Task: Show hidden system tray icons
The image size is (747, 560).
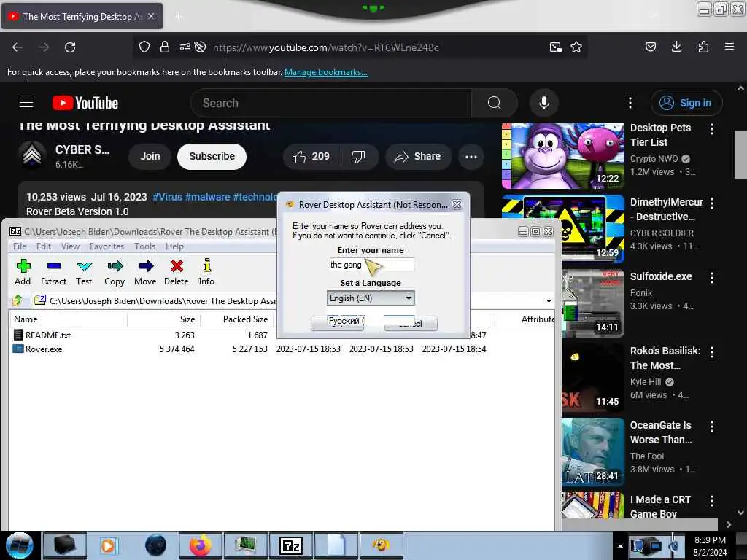Action: 620,546
